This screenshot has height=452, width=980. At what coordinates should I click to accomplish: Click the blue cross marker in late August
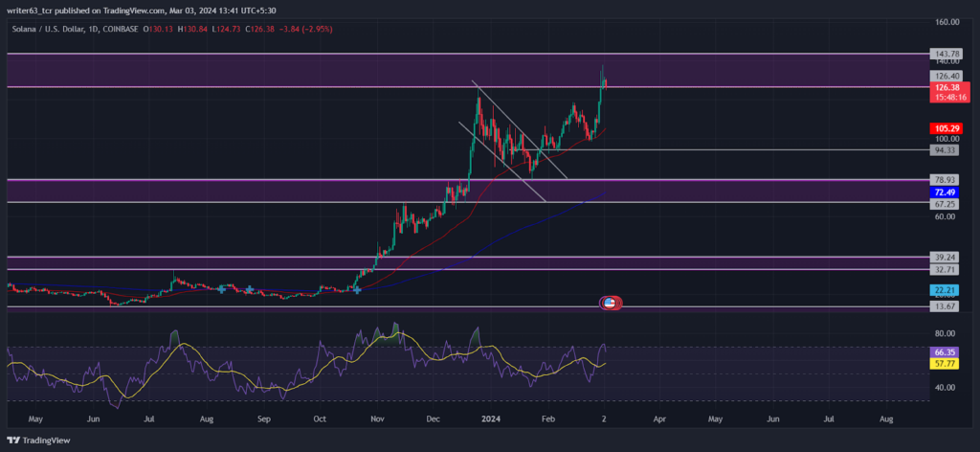pos(250,289)
